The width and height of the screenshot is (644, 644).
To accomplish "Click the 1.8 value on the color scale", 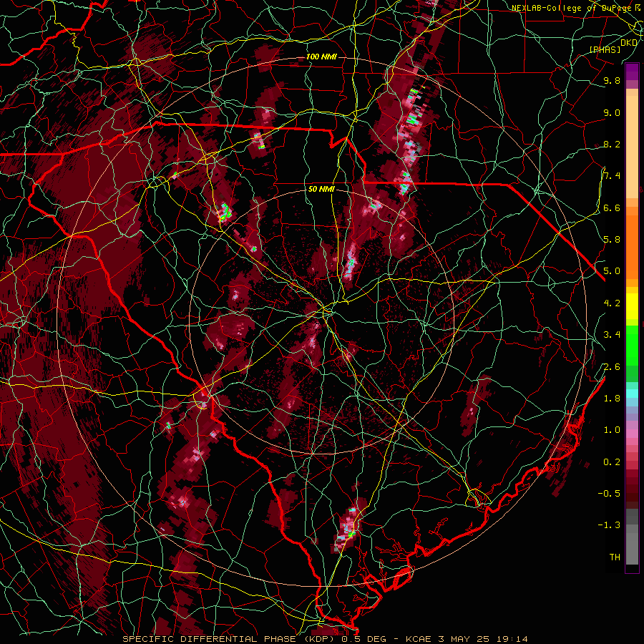I will pos(612,399).
